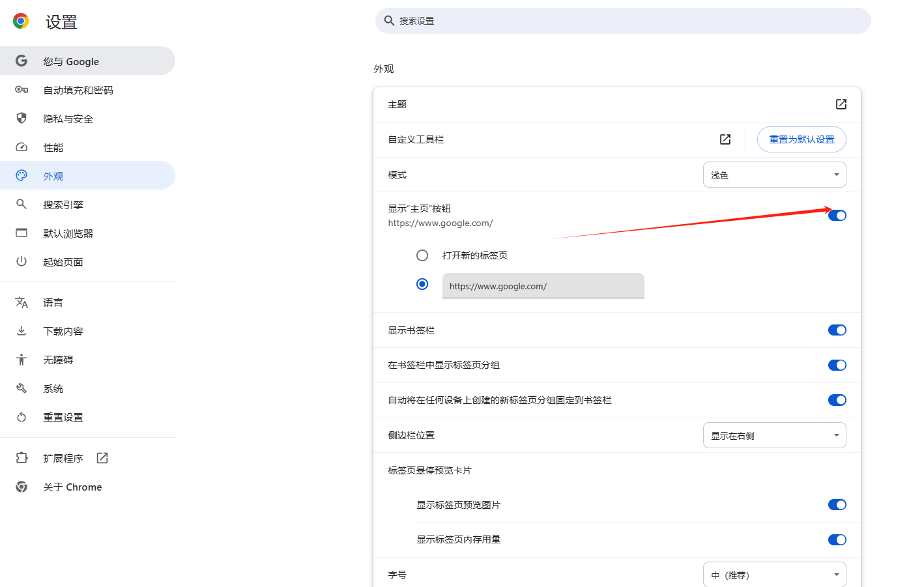
Task: Click the speedometer icon for 性能
Action: click(x=22, y=147)
